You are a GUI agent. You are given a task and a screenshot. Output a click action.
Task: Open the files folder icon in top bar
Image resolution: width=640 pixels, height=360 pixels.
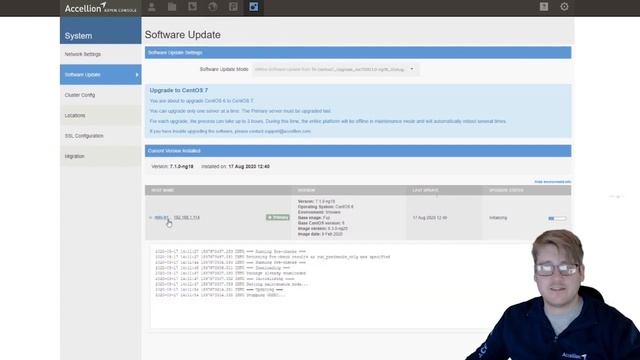[x=172, y=7]
